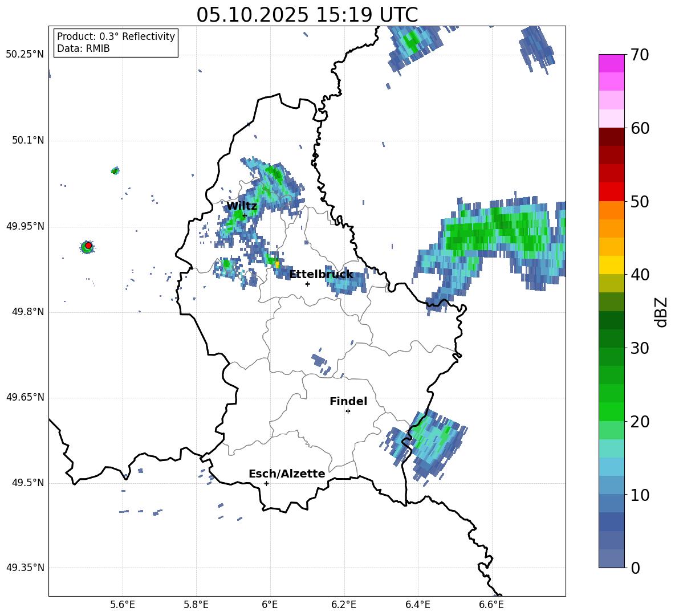This screenshot has width=675, height=616.
Task: Pick the yellow swatch just above 40 dBZ
Action: pos(612,265)
